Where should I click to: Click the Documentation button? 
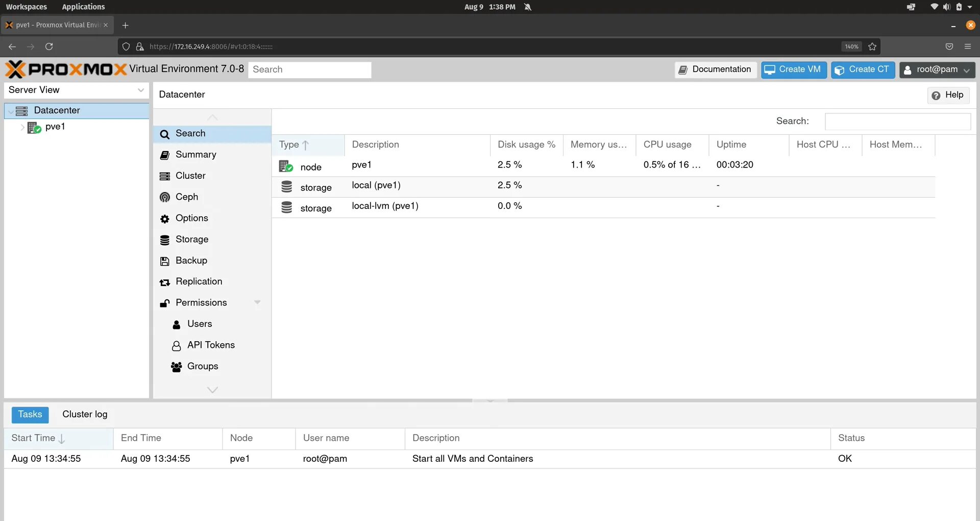tap(716, 70)
